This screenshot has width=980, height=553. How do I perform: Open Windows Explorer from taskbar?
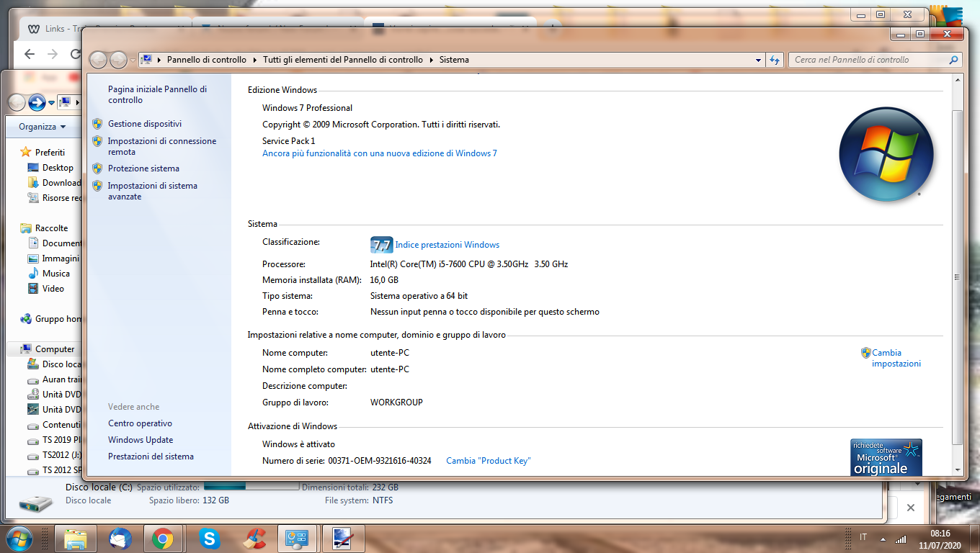[76, 539]
